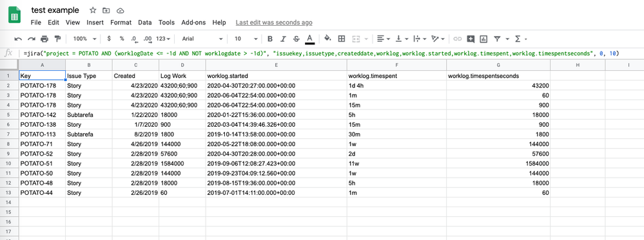644x240 pixels.
Task: Open the Last edit was seconds ago link
Action: click(x=274, y=23)
